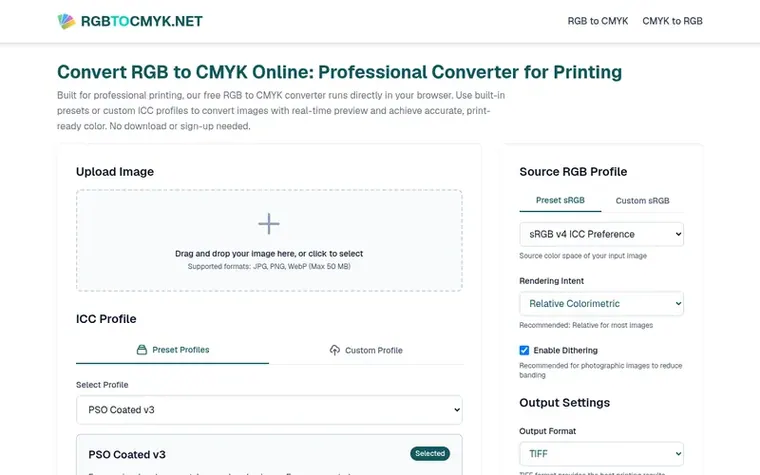Click the printer icon on Preset Profiles tab

142,349
